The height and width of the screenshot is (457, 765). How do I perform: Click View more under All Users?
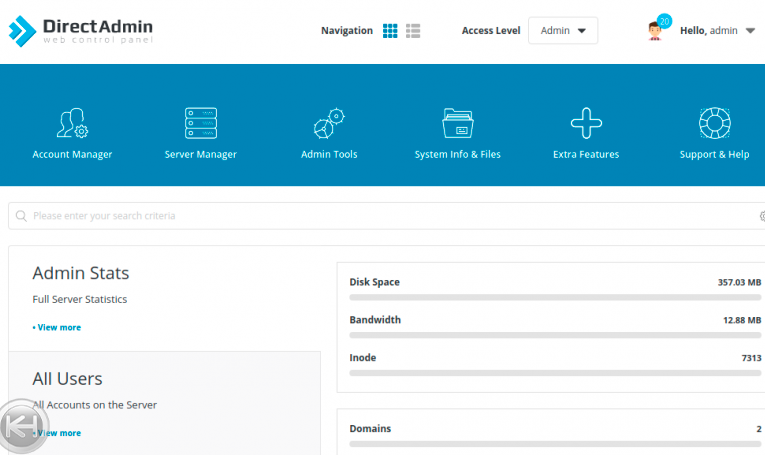pyautogui.click(x=60, y=433)
